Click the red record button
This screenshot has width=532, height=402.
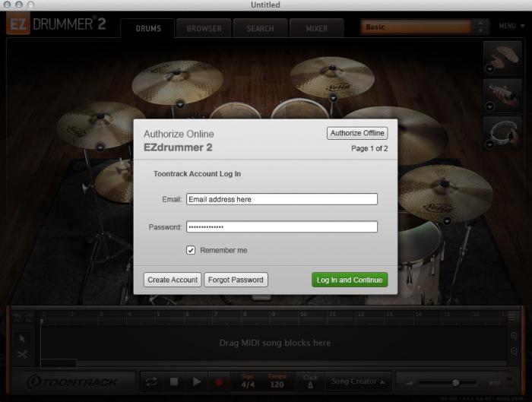[x=219, y=382]
